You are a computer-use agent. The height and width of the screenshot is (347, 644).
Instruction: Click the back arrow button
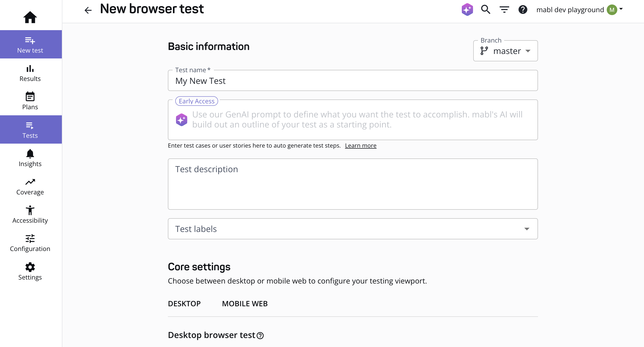(x=88, y=10)
